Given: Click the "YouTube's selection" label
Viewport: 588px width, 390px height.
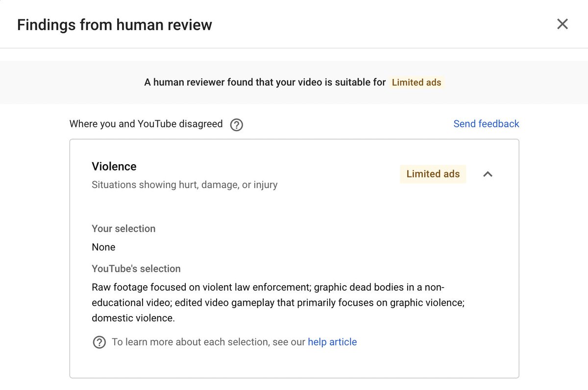Looking at the screenshot, I should pos(136,268).
